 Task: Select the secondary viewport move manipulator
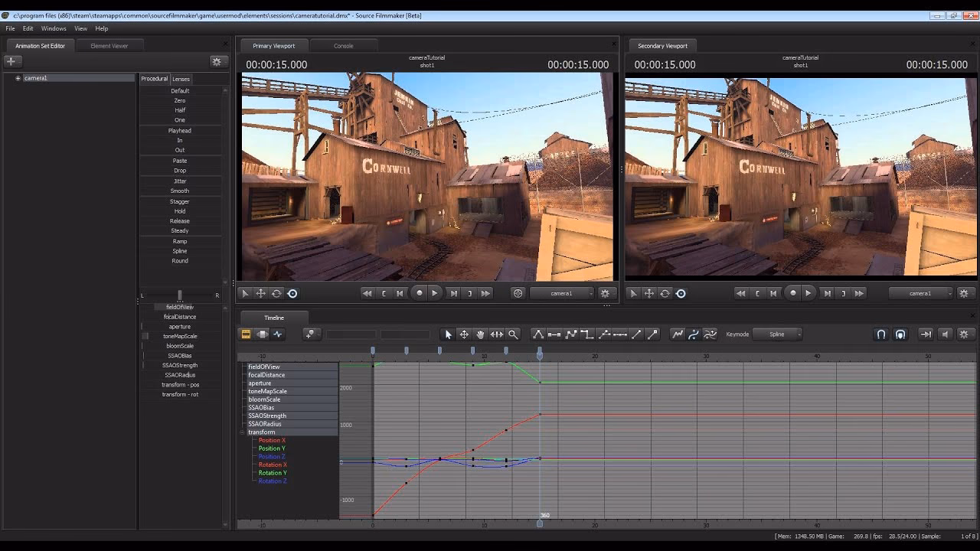(x=648, y=293)
